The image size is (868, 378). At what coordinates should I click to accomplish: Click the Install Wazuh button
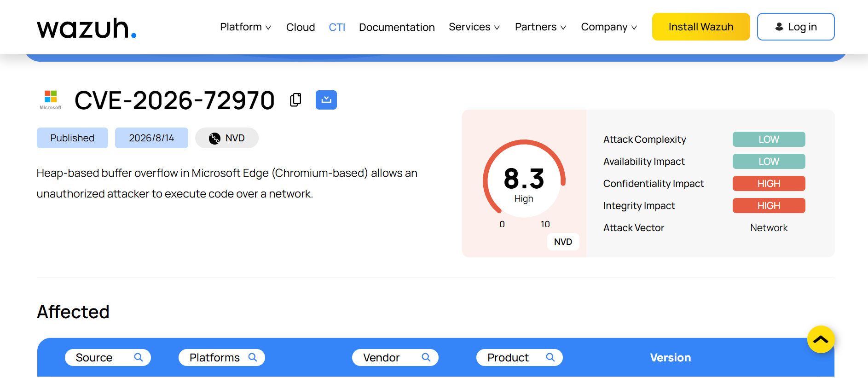(x=701, y=27)
